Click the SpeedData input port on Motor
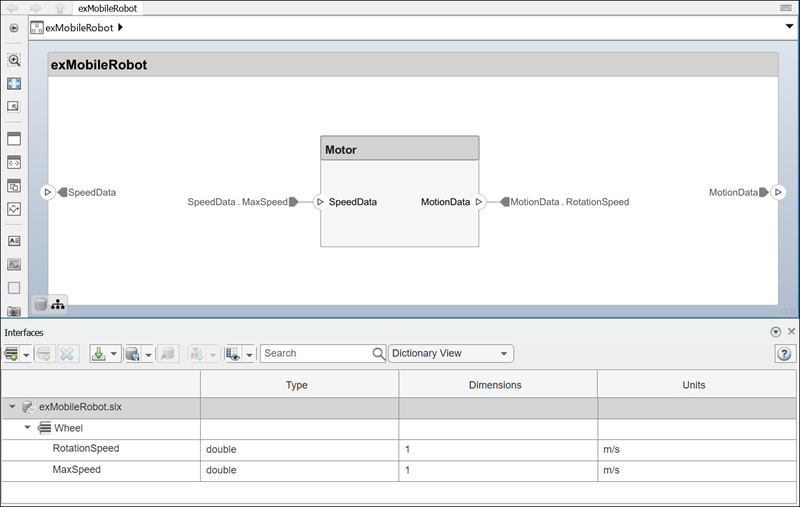Image resolution: width=800 pixels, height=508 pixels. [320, 202]
